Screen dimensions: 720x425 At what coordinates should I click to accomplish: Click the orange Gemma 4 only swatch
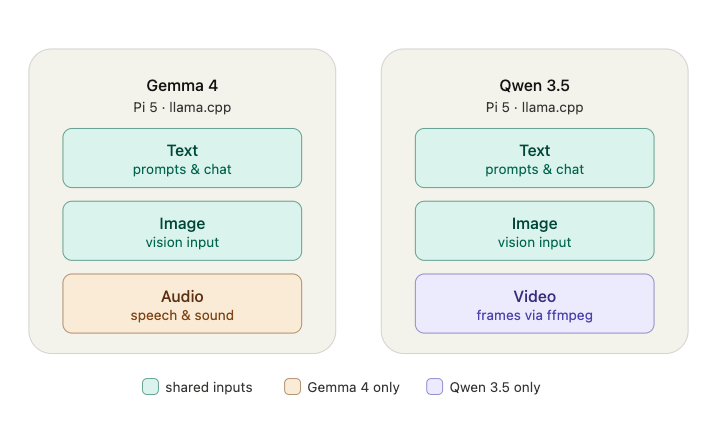[292, 386]
